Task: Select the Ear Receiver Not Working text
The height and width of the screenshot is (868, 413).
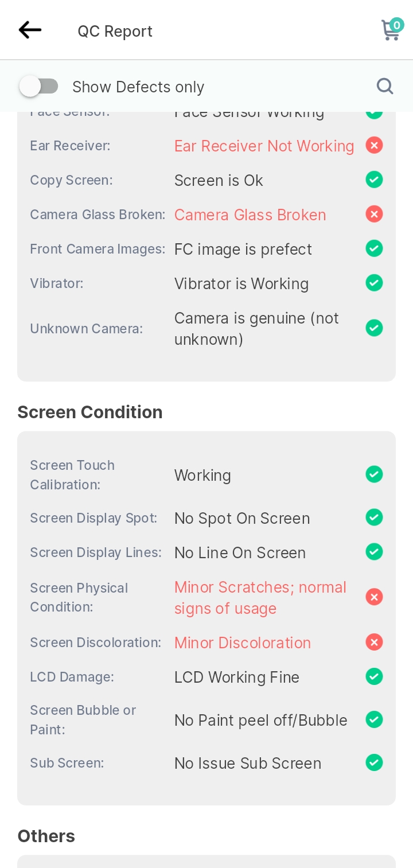Action: (264, 146)
